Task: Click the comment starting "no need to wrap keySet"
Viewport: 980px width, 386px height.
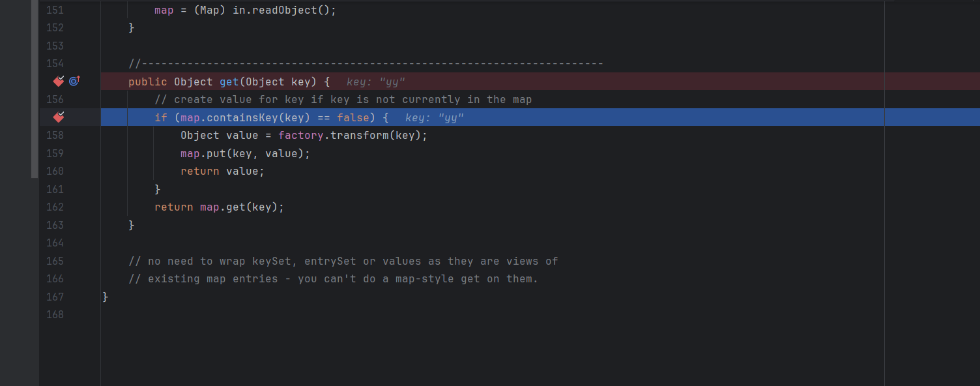Action: tap(343, 261)
